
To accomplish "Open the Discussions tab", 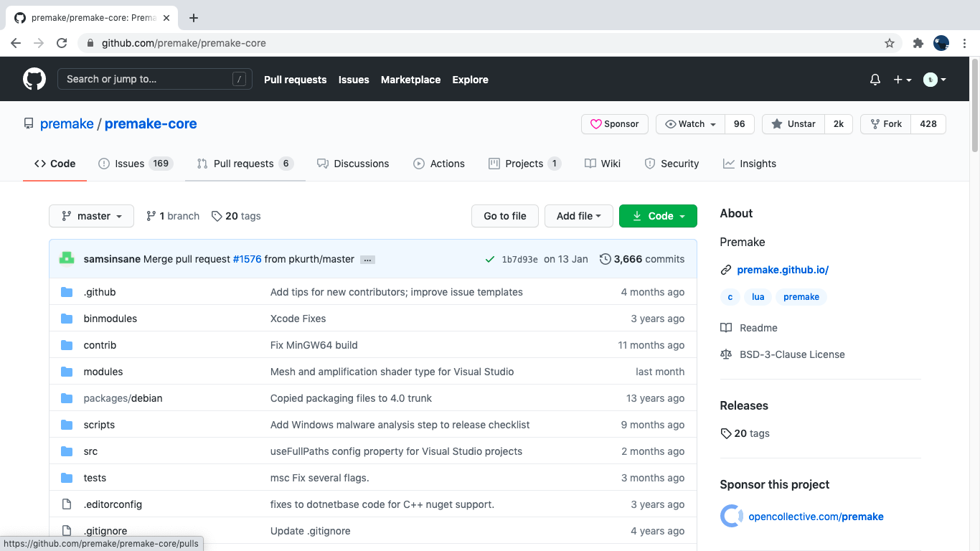I will pos(353,164).
